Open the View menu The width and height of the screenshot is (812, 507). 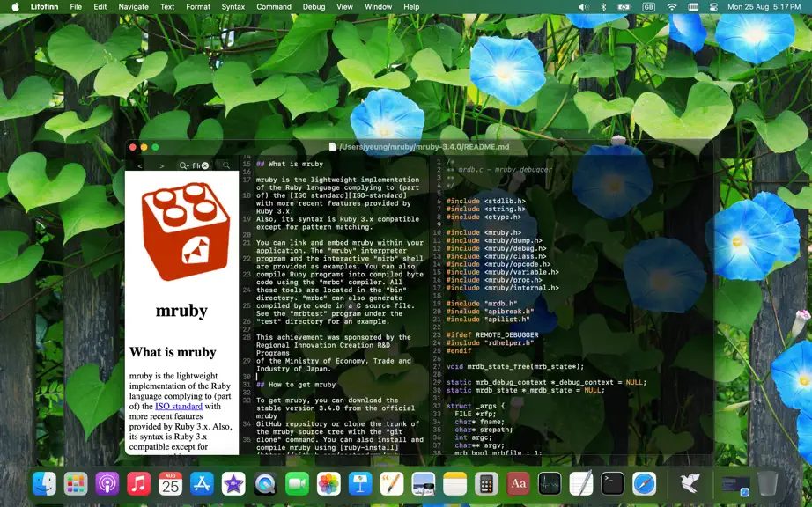click(x=344, y=7)
